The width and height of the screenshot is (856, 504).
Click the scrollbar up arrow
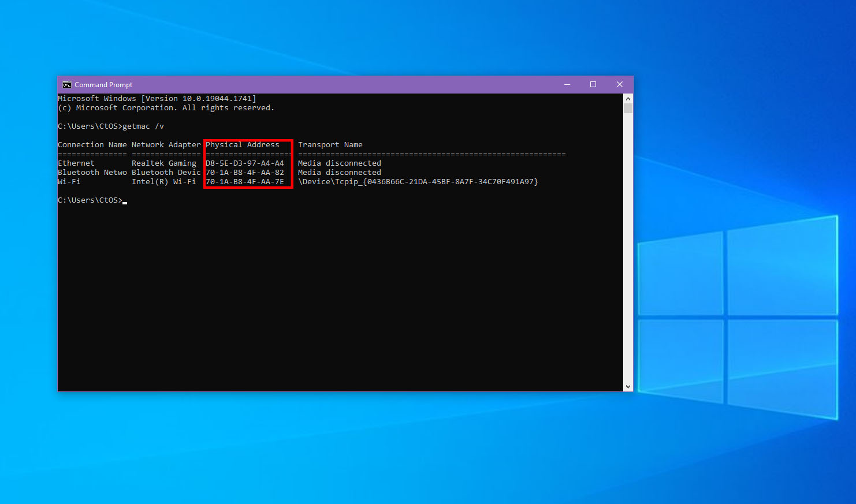click(x=628, y=98)
